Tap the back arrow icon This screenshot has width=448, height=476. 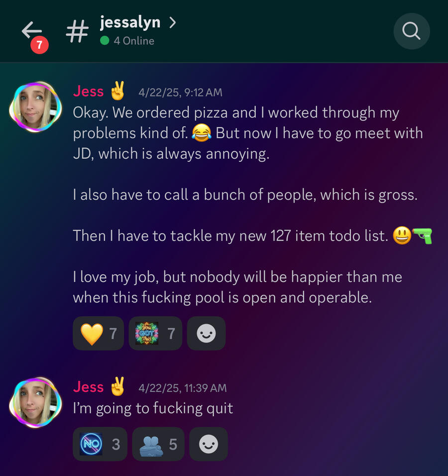[x=31, y=30]
